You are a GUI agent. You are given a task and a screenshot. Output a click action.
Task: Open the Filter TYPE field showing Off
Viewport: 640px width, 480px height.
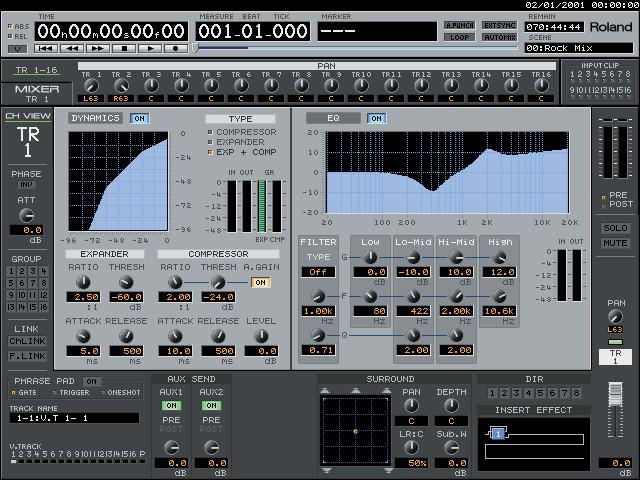(x=318, y=271)
